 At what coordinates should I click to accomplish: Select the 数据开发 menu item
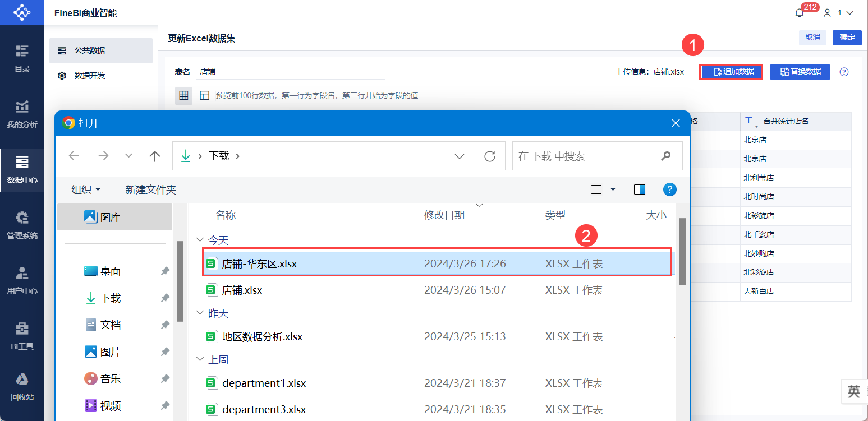coord(101,76)
